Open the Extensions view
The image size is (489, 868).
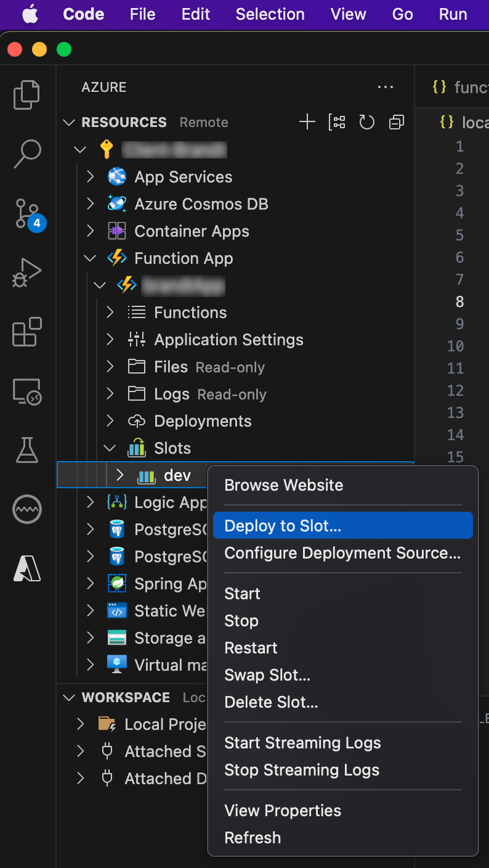tap(26, 331)
